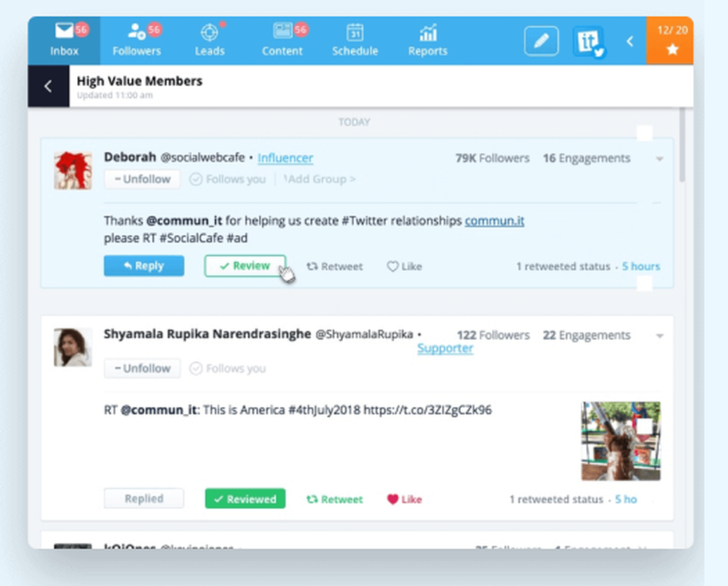728x586 pixels.
Task: Open the Inbox section icon
Action: tap(64, 31)
